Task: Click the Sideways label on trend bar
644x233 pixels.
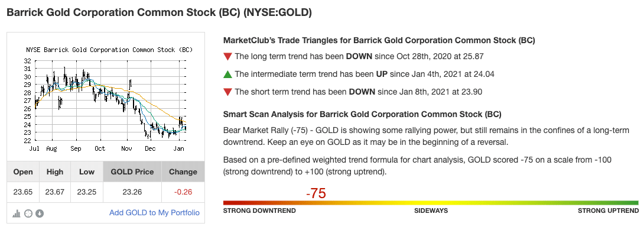Action: pyautogui.click(x=431, y=211)
